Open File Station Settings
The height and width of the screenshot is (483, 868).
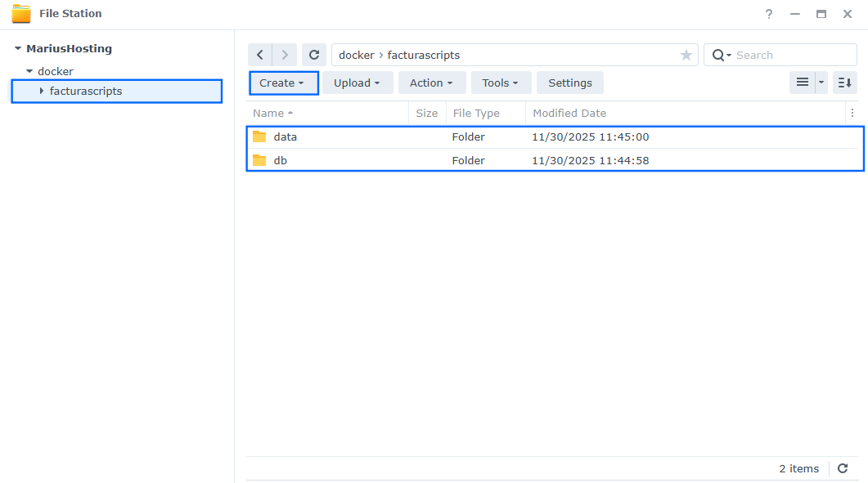tap(569, 83)
